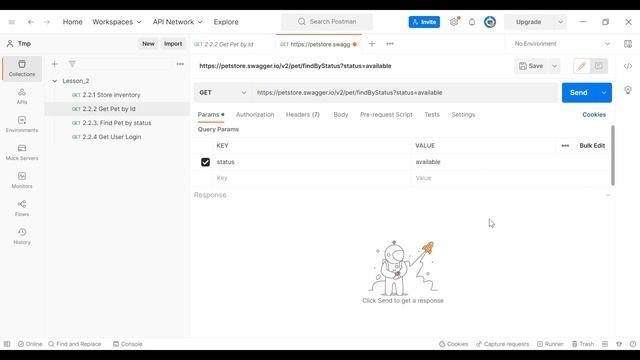Switch to the Pre-request Script tab

(386, 115)
